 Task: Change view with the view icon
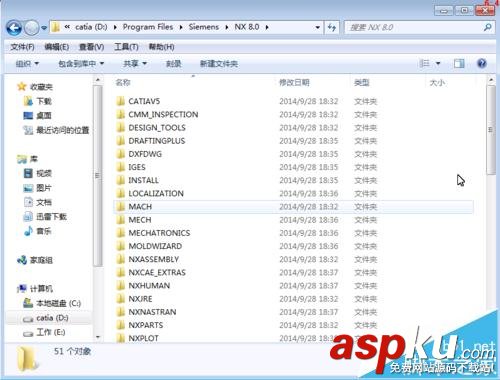pyautogui.click(x=424, y=63)
